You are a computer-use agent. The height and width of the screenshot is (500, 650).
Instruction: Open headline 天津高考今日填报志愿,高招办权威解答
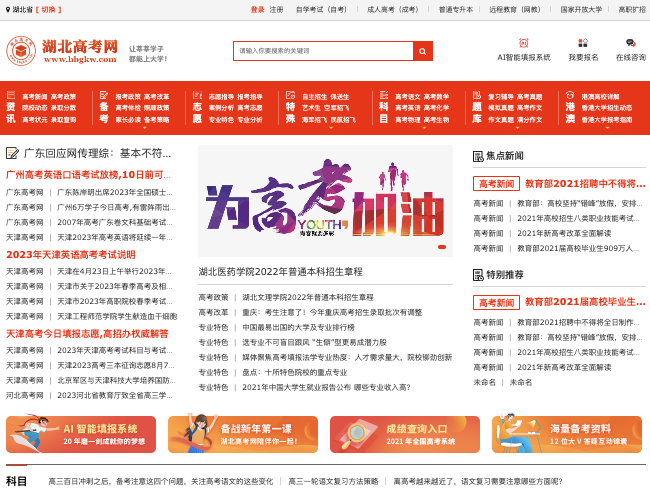87,334
